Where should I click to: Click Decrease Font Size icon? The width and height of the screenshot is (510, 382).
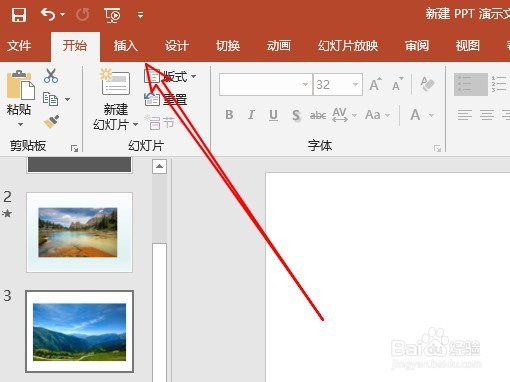click(398, 84)
